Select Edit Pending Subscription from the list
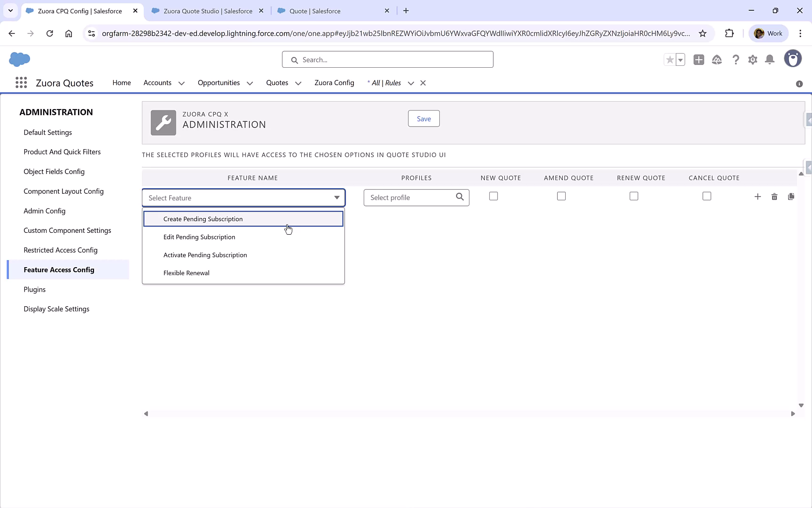The height and width of the screenshot is (508, 812). 199,237
